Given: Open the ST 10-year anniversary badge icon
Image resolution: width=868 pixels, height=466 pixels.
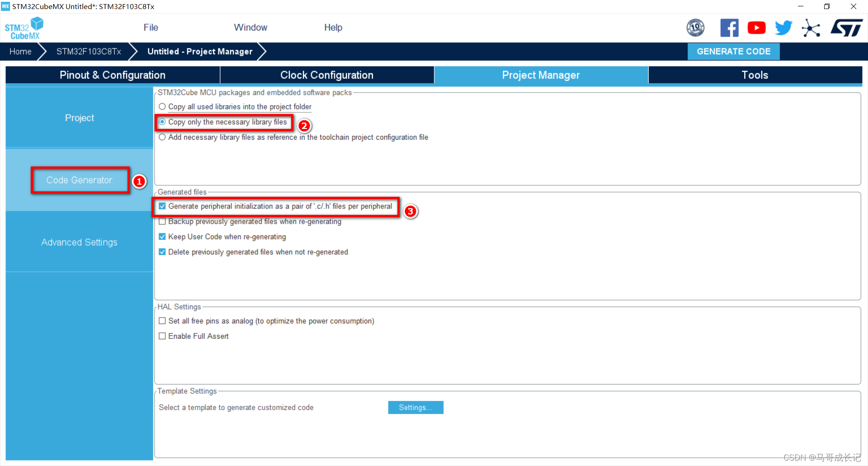Looking at the screenshot, I should 695,28.
